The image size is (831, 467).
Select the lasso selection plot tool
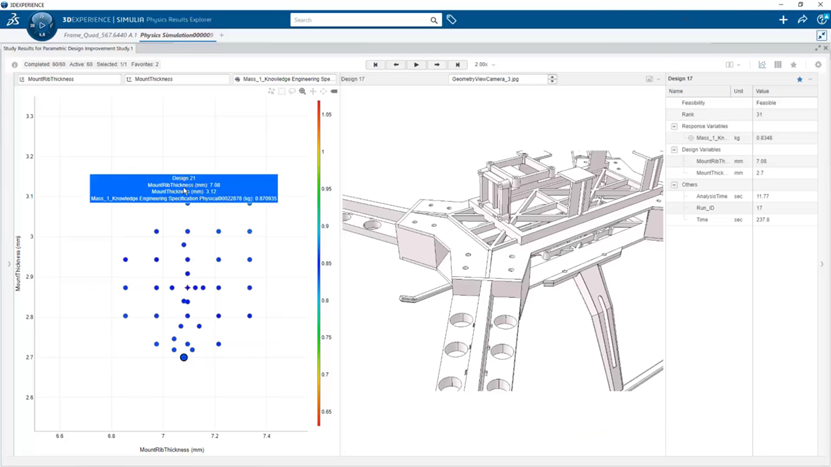click(x=292, y=91)
